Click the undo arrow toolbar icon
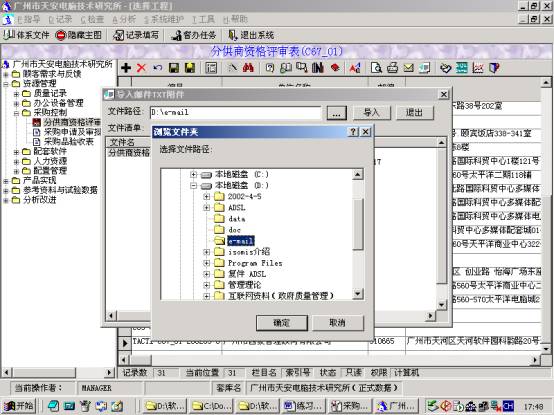The width and height of the screenshot is (554, 415). (x=158, y=67)
